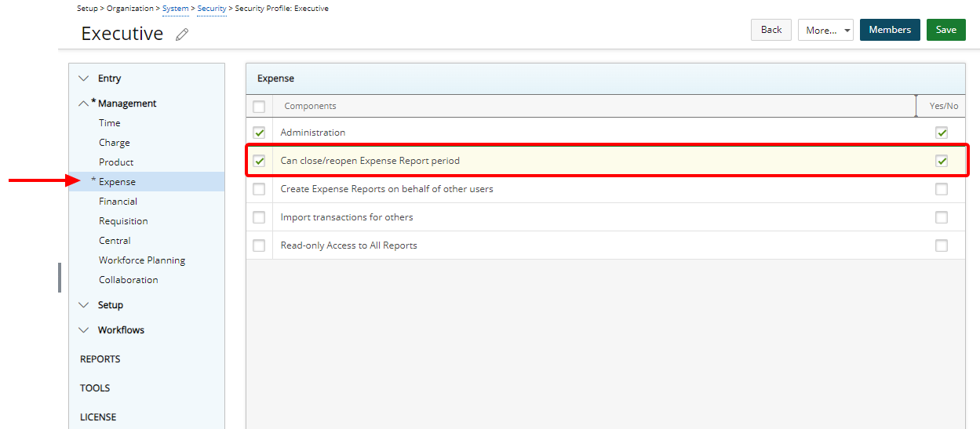Toggle the select-all Components header checkbox

coord(259,107)
